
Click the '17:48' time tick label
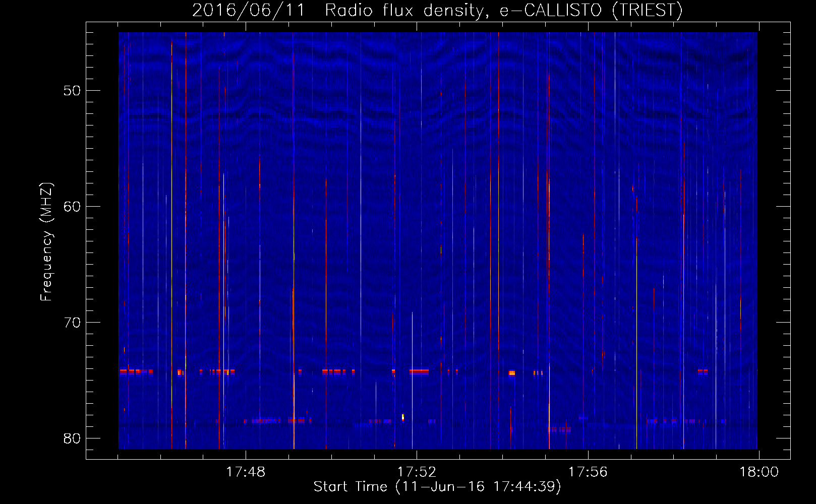tap(246, 472)
